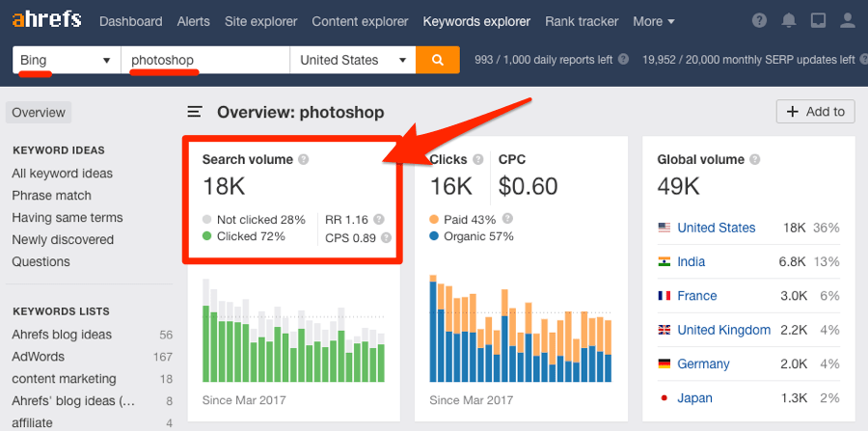Click the blue Organic legend dot
868x431 pixels.
point(434,236)
